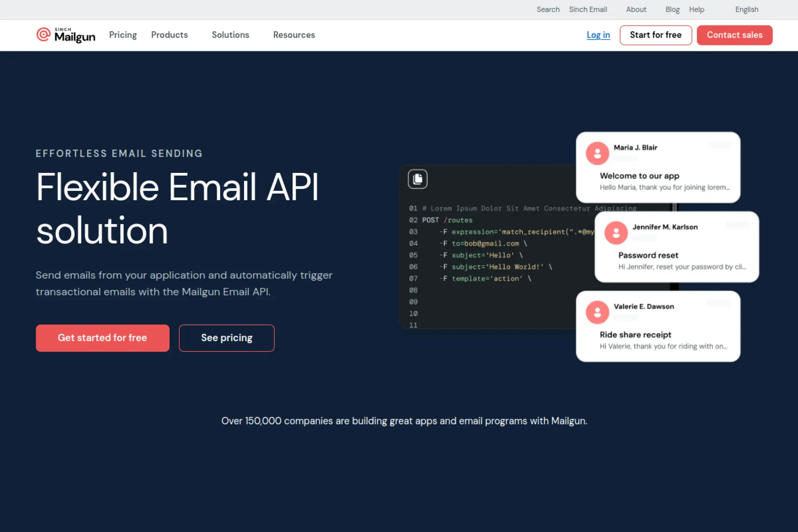The height and width of the screenshot is (532, 798).
Task: Open Help in the top bar
Action: click(x=696, y=10)
